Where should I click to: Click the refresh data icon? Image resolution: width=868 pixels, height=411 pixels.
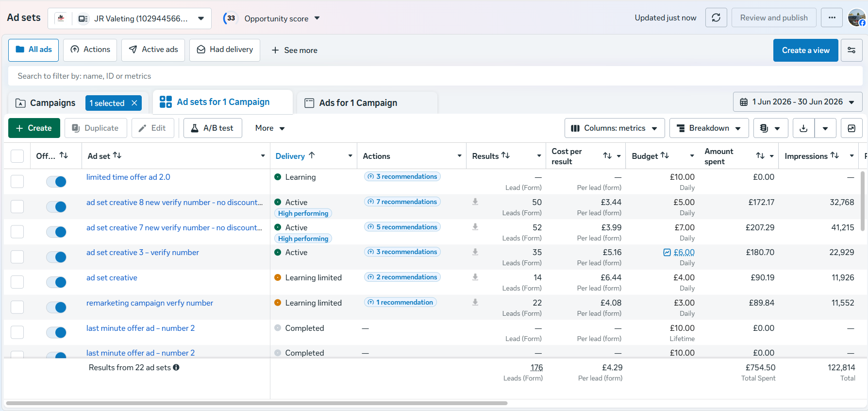coord(716,18)
